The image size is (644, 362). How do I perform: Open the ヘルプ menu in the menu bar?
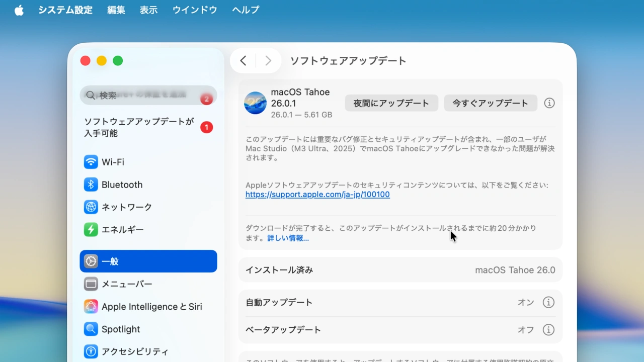(245, 10)
